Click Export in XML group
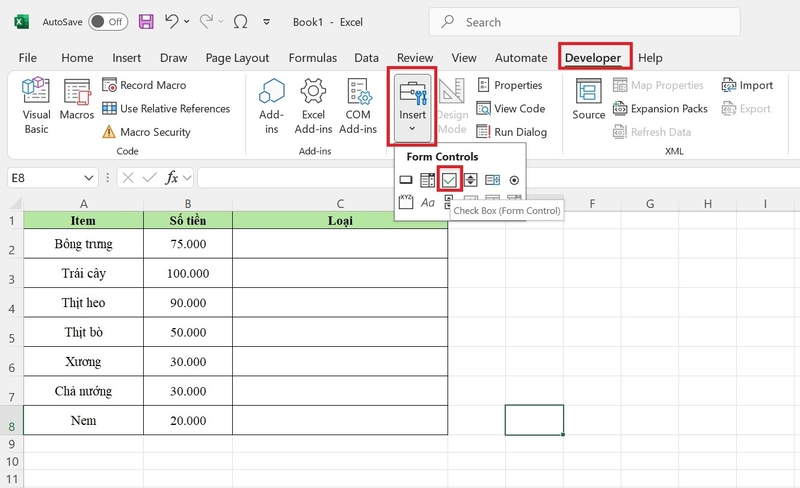 point(746,109)
